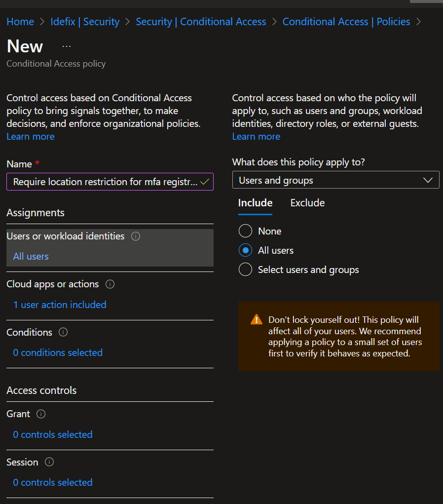
Task: Select the None radio button
Action: coord(246,231)
